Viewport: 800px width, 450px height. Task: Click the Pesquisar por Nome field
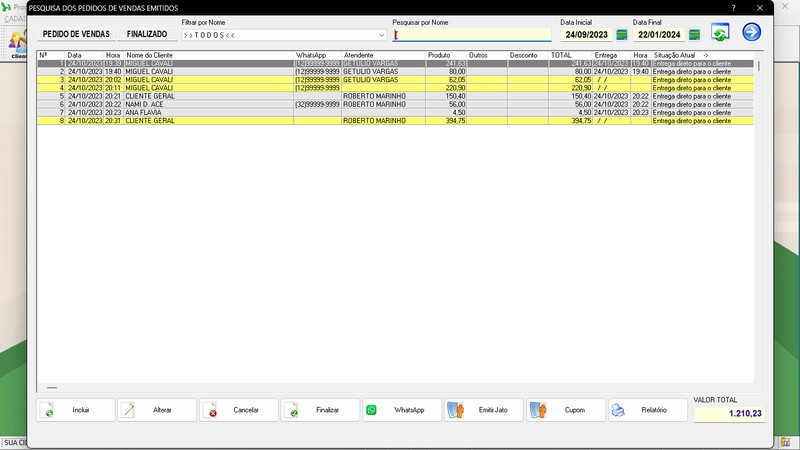click(x=472, y=35)
